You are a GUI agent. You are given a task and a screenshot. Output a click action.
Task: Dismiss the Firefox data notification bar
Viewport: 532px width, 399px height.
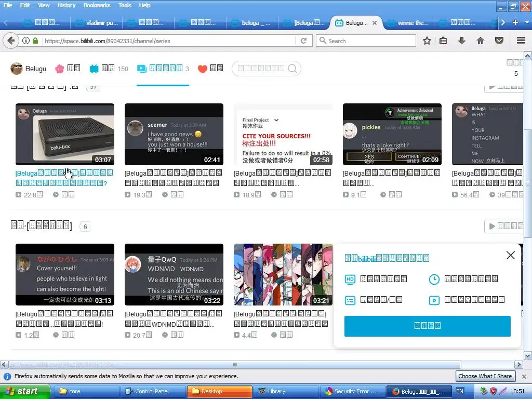pyautogui.click(x=524, y=376)
